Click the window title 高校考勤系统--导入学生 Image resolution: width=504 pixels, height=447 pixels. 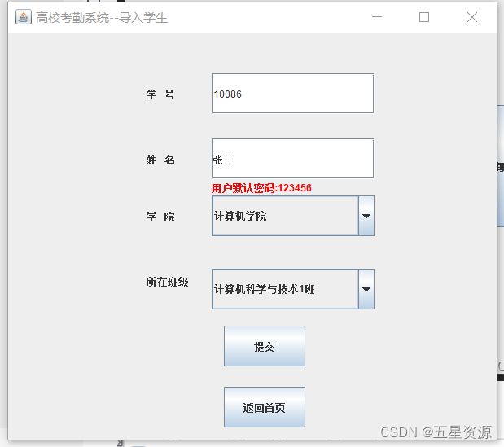tap(102, 17)
